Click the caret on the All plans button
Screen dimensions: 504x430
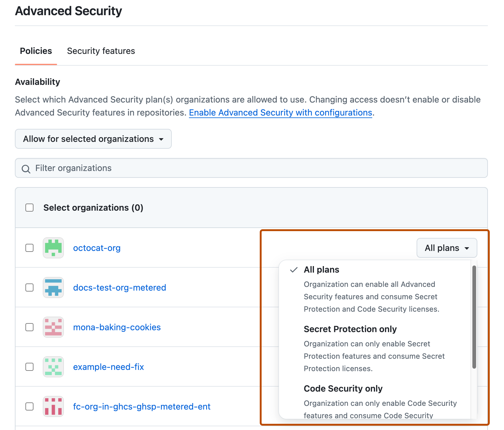coord(467,248)
